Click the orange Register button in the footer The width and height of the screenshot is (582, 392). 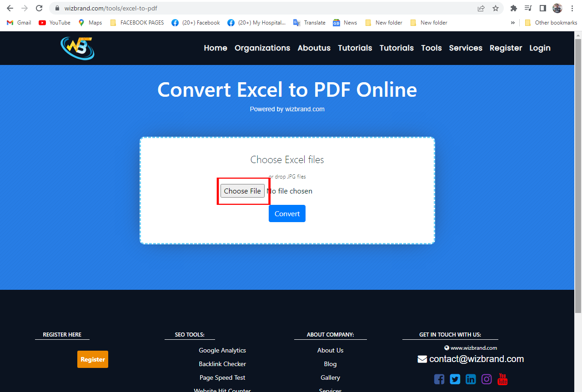coord(93,359)
